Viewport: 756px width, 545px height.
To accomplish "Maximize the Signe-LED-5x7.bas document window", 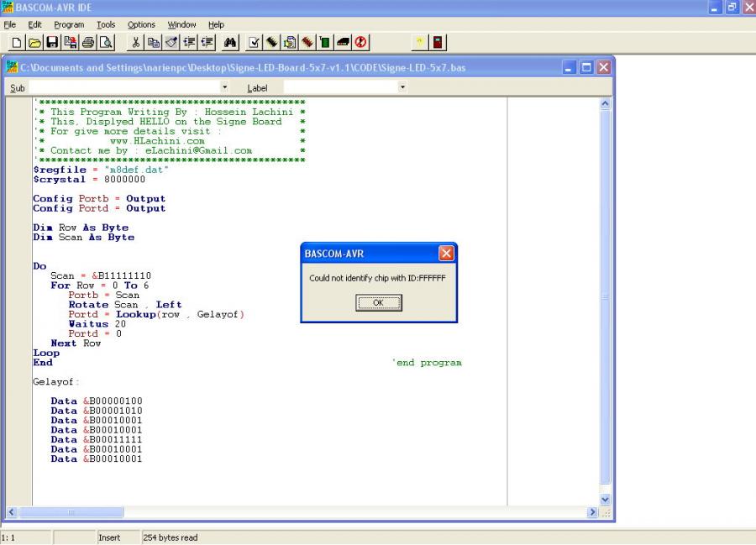I will [x=586, y=67].
